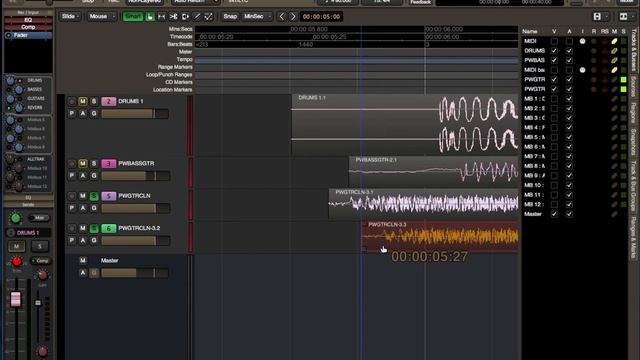Unsolo the PWGTRCLN track

tap(94, 196)
